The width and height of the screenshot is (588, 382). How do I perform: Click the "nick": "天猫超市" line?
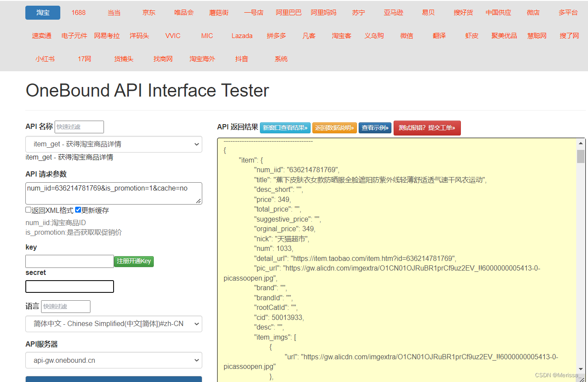[x=282, y=239]
